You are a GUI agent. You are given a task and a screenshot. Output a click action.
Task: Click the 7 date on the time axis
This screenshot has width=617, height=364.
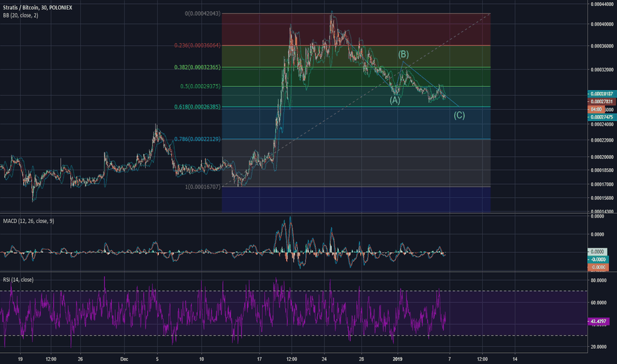coord(450,359)
